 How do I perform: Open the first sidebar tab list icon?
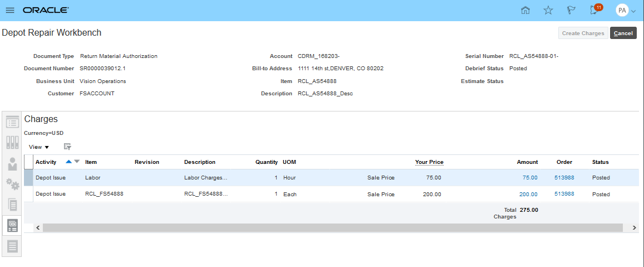12,122
